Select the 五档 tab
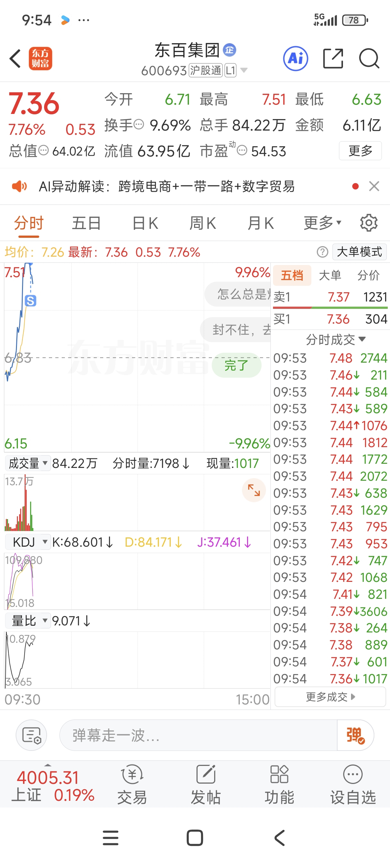390x868 pixels. [x=292, y=275]
